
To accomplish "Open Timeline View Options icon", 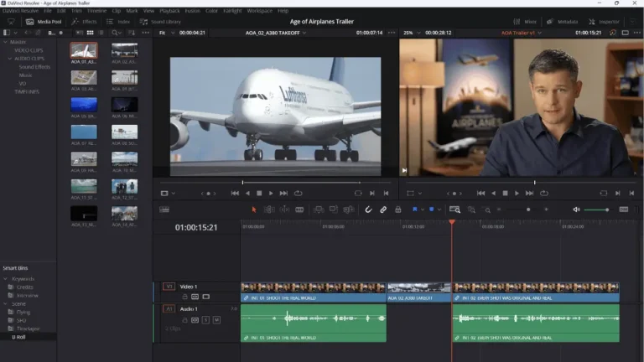I will click(x=164, y=209).
